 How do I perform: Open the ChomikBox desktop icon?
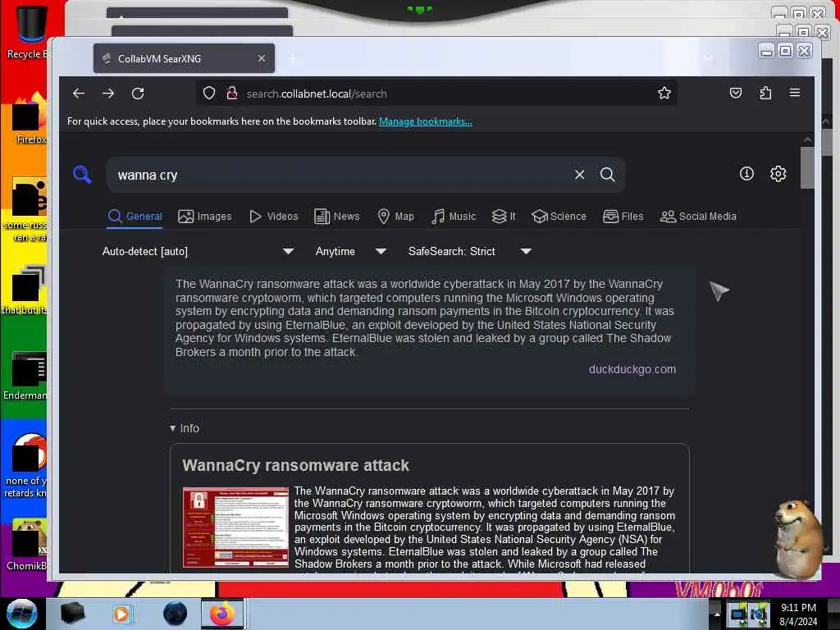[27, 545]
